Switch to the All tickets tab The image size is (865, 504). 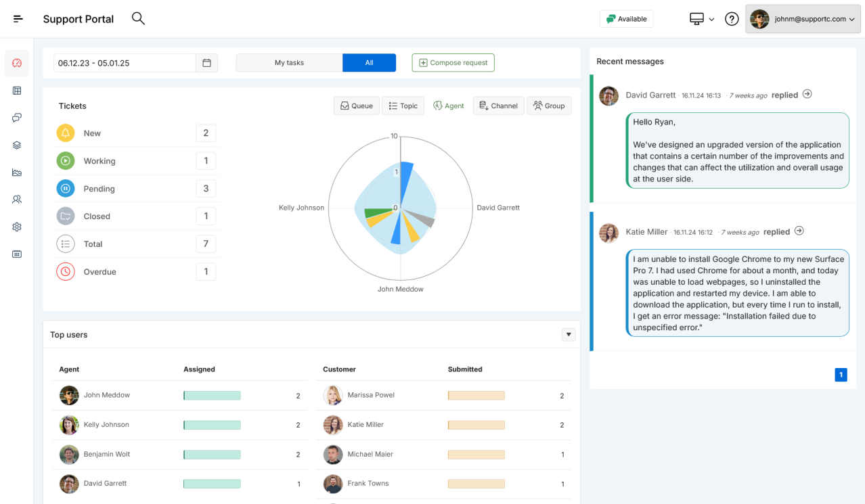point(369,62)
